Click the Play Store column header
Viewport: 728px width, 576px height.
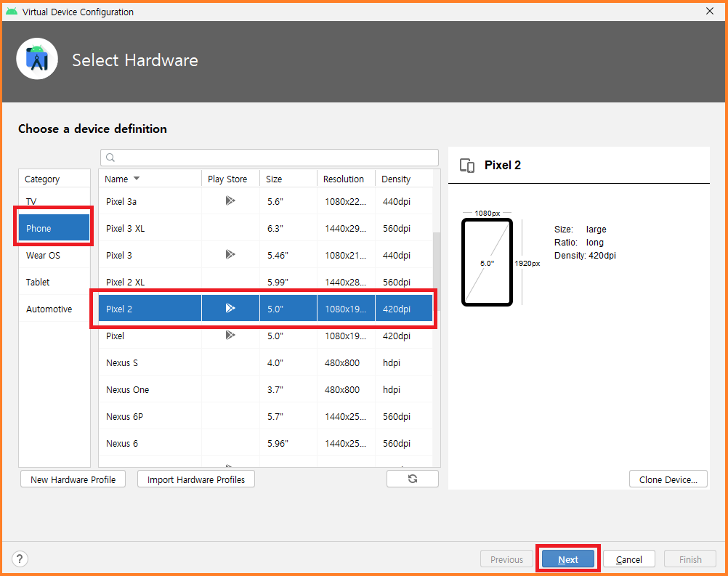pos(227,179)
